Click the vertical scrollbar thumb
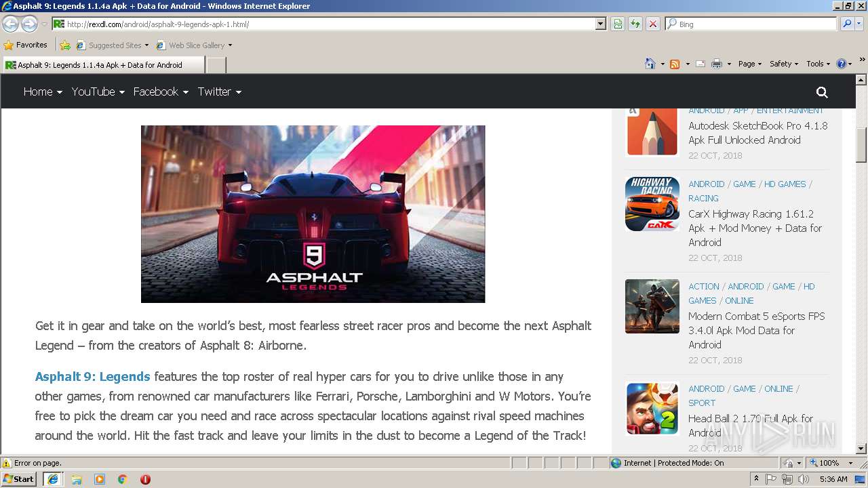This screenshot has width=868, height=488. (861, 144)
